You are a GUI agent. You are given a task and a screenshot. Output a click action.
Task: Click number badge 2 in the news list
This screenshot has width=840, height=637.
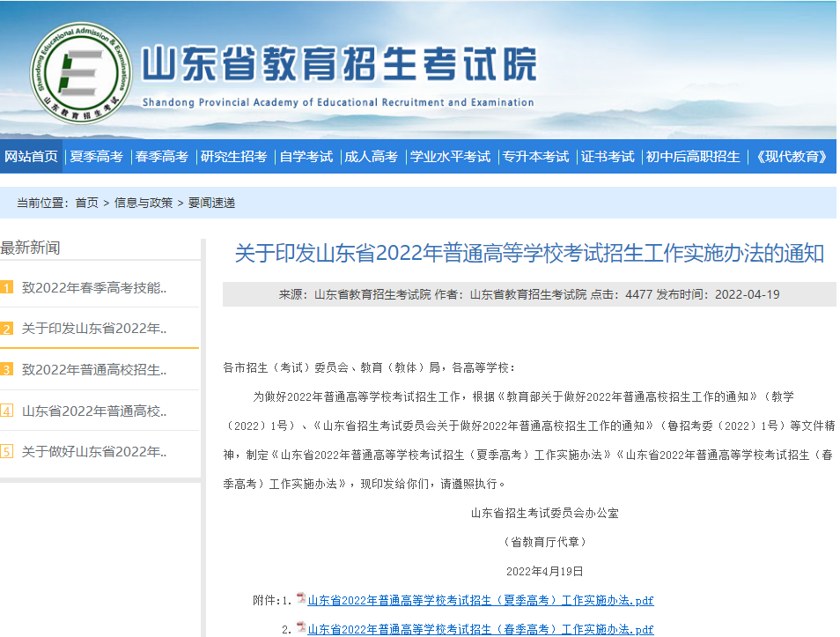click(9, 329)
